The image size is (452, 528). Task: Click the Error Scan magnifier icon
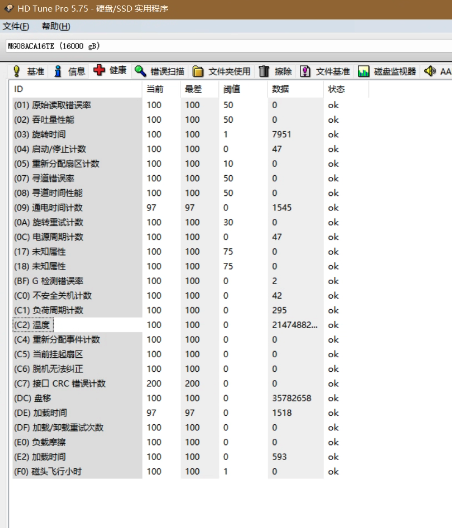click(x=140, y=71)
